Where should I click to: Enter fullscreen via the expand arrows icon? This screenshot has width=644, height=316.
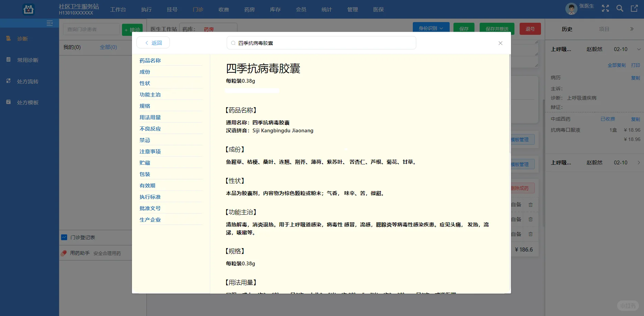click(605, 9)
